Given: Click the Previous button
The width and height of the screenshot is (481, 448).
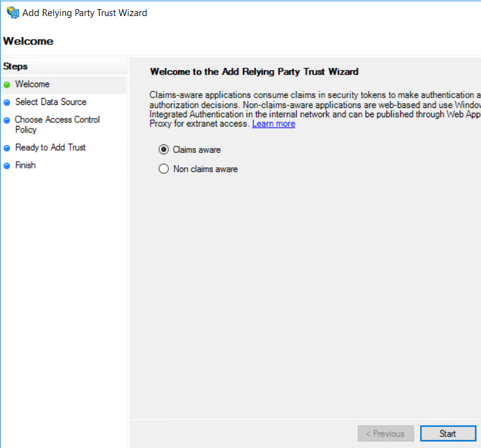Looking at the screenshot, I should (x=385, y=434).
